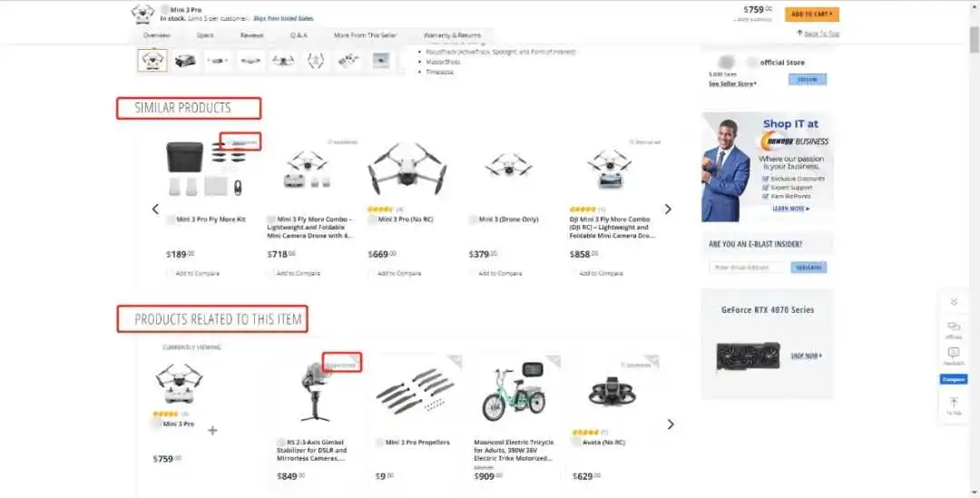Click the blue Compare button in side toolbar

coord(954,379)
